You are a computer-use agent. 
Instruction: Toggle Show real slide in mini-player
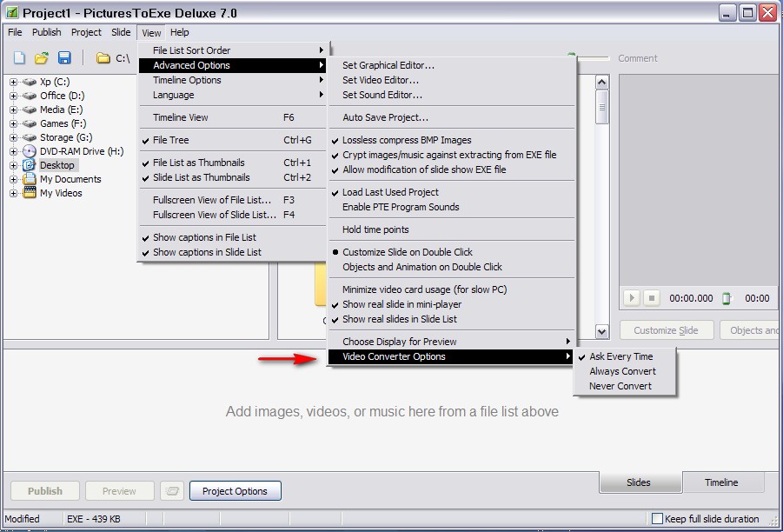451,305
